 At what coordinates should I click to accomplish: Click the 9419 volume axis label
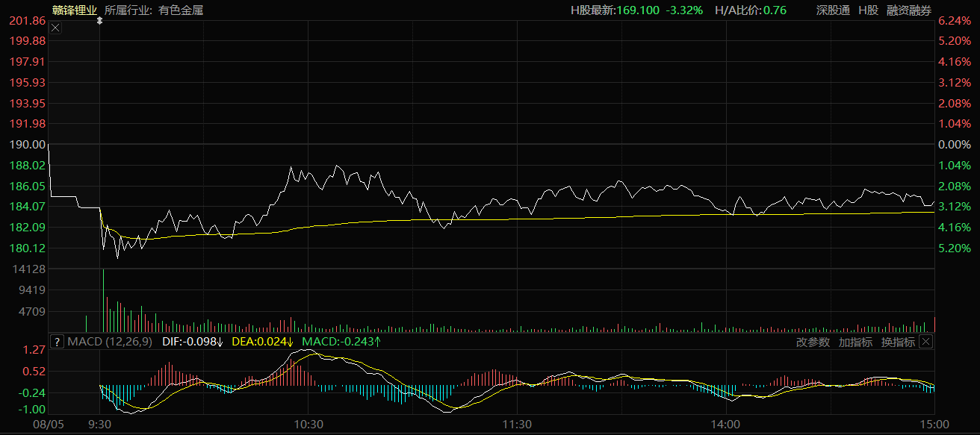(x=34, y=290)
